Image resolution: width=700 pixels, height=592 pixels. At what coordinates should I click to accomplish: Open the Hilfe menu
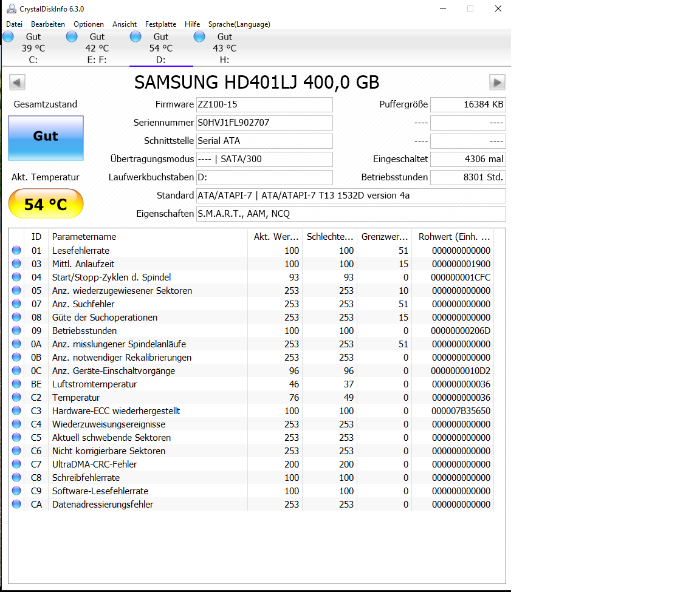pos(193,24)
